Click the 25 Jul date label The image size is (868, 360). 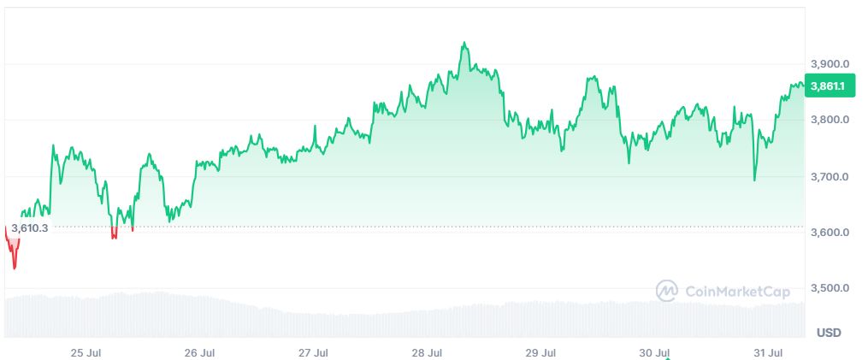coord(84,353)
